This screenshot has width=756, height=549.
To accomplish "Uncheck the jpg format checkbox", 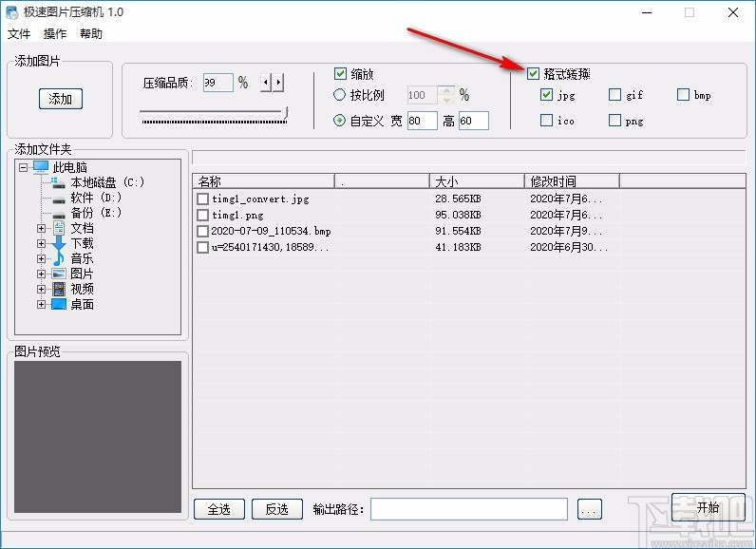I will pos(546,94).
